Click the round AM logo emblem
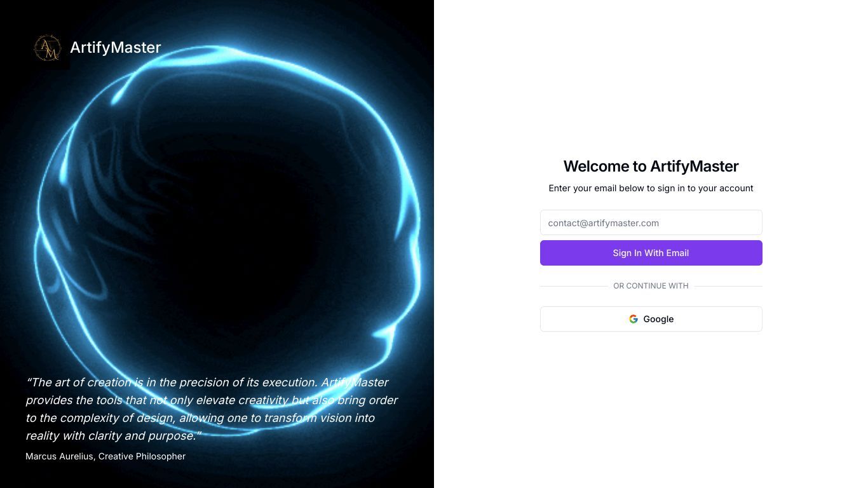The height and width of the screenshot is (488, 868). 48,48
